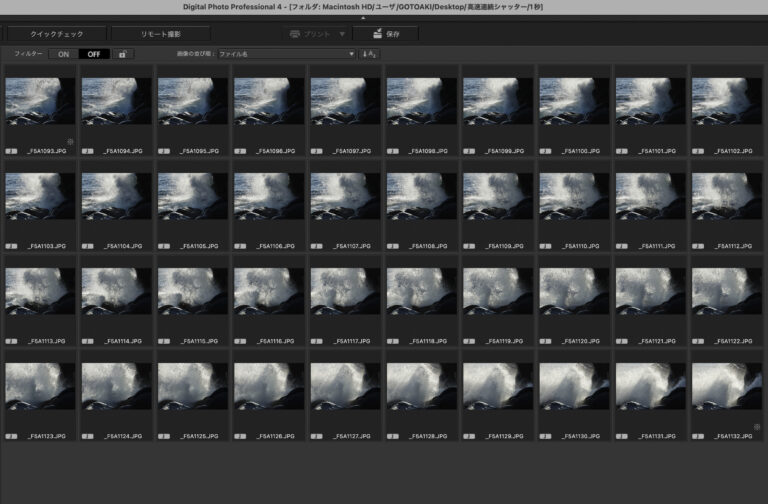Click the format badge left of _F5A1094.JPG
The height and width of the screenshot is (504, 768).
click(87, 151)
